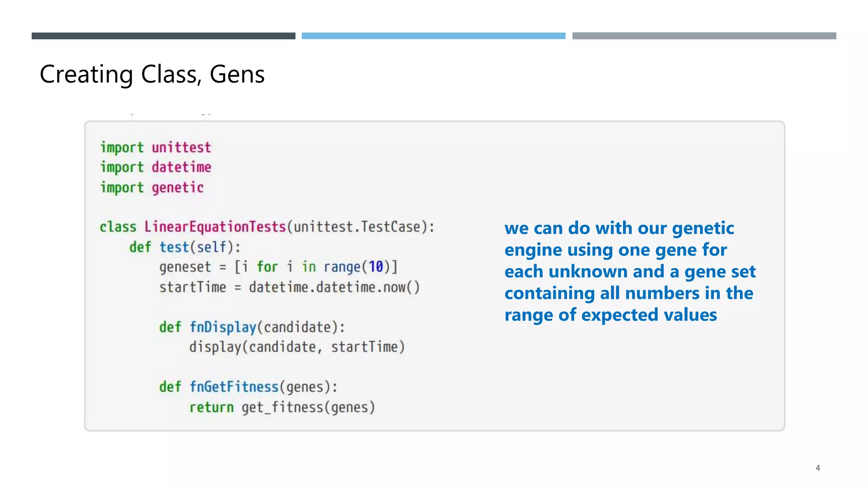Click the 'return get_fitness(genes)' line
The width and height of the screenshot is (868, 488).
[282, 407]
